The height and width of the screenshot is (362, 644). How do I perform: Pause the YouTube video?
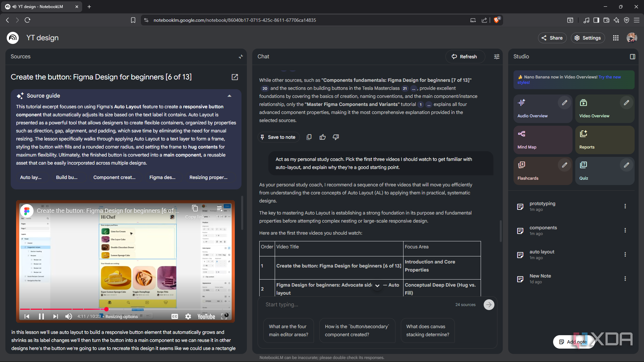pos(41,316)
